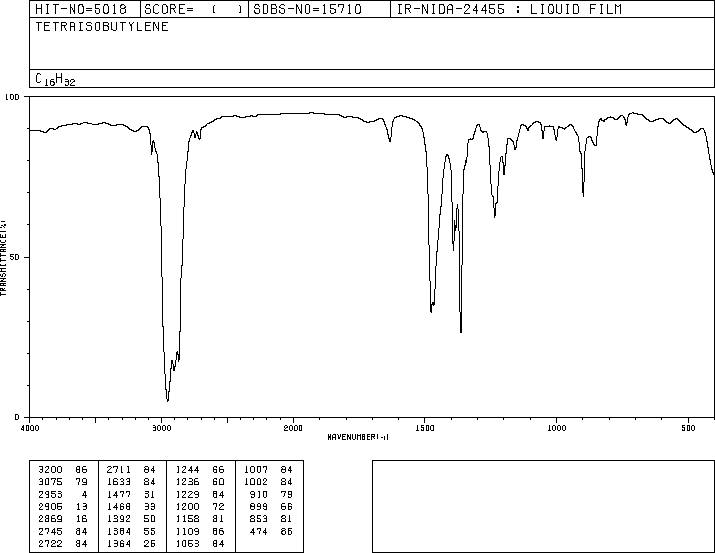Select peak table entry 1063
This screenshot has width=715, height=553.
tap(187, 544)
